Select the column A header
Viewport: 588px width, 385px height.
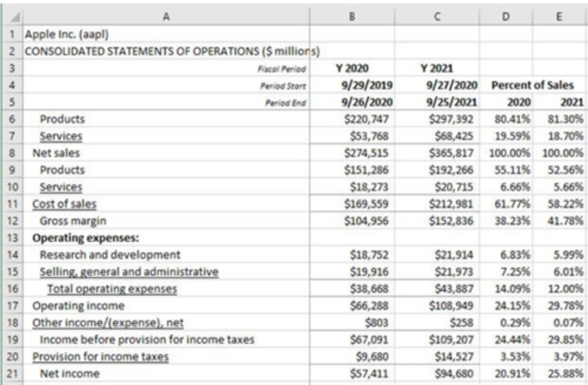(166, 17)
